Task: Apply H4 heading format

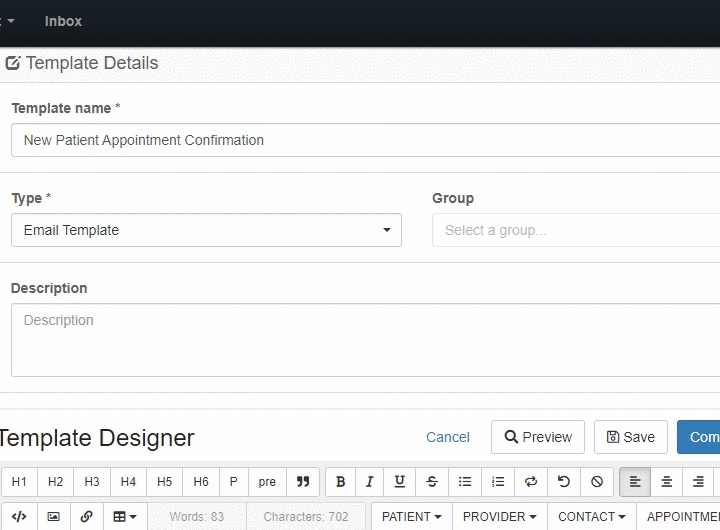Action: click(x=128, y=482)
